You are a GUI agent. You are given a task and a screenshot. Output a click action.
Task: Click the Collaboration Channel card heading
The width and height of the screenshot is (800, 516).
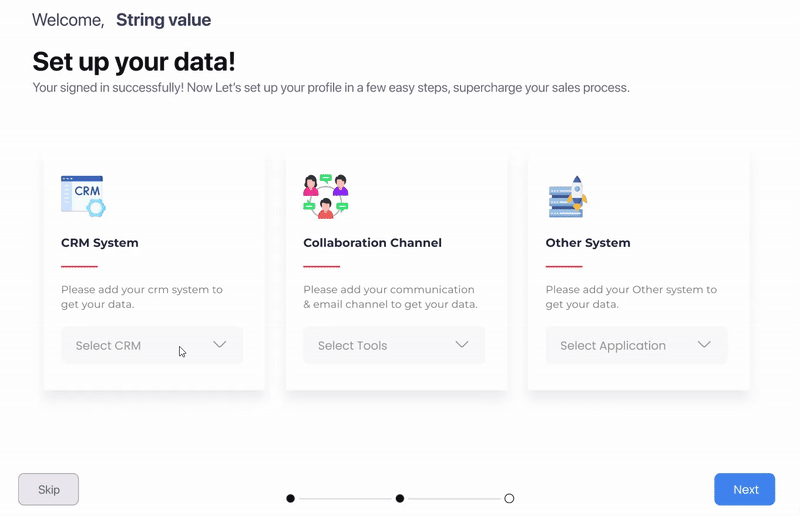click(372, 243)
